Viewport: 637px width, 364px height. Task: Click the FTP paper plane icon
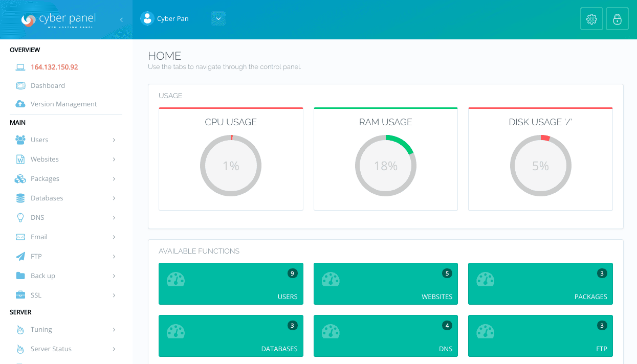[x=20, y=256]
